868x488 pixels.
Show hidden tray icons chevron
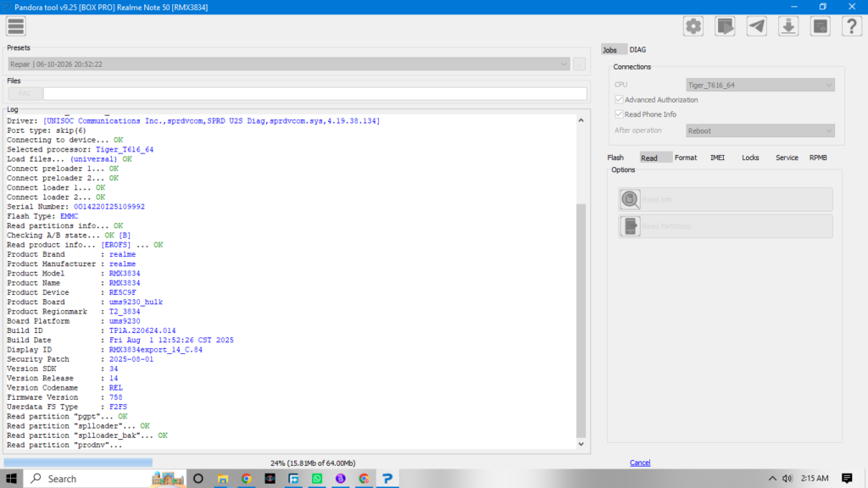[772, 479]
